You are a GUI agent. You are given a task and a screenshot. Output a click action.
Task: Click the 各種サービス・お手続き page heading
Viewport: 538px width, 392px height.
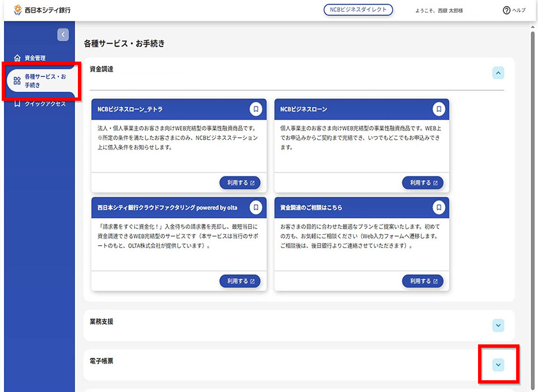pos(124,44)
